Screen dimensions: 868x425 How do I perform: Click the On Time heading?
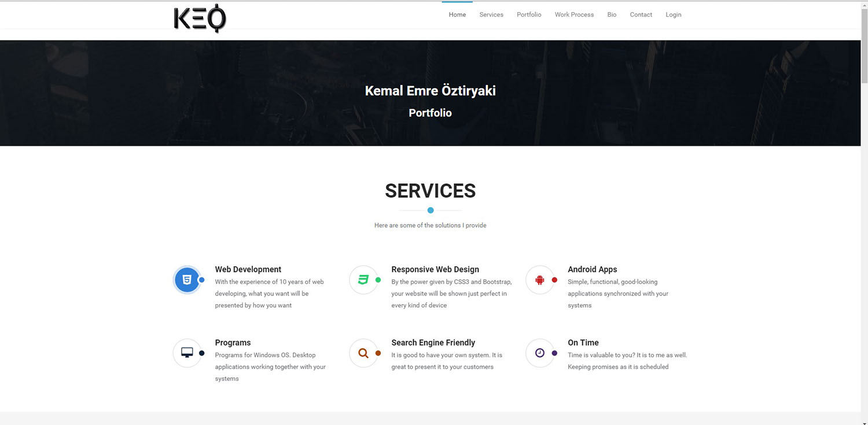(x=583, y=342)
